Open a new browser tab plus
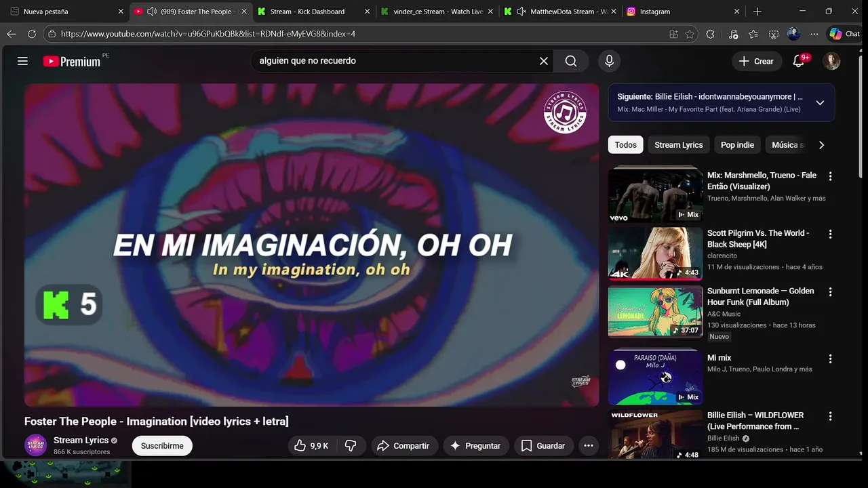The width and height of the screenshot is (868, 488). (757, 12)
